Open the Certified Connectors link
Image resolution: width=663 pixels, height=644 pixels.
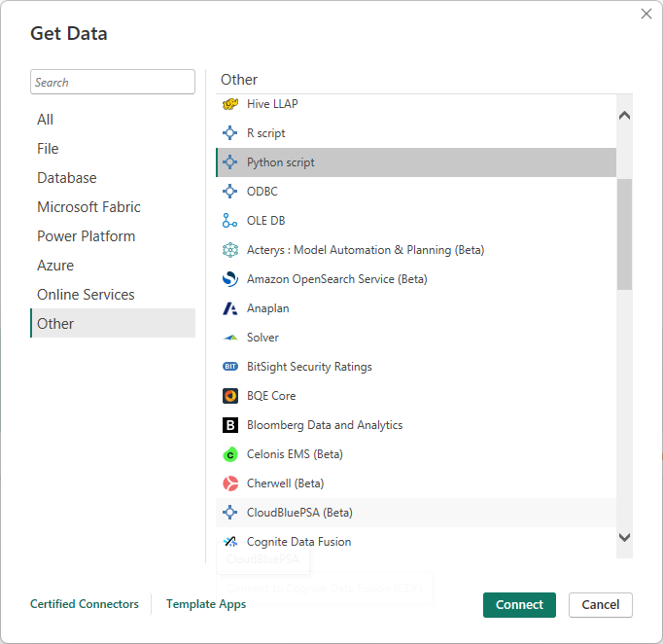85,604
